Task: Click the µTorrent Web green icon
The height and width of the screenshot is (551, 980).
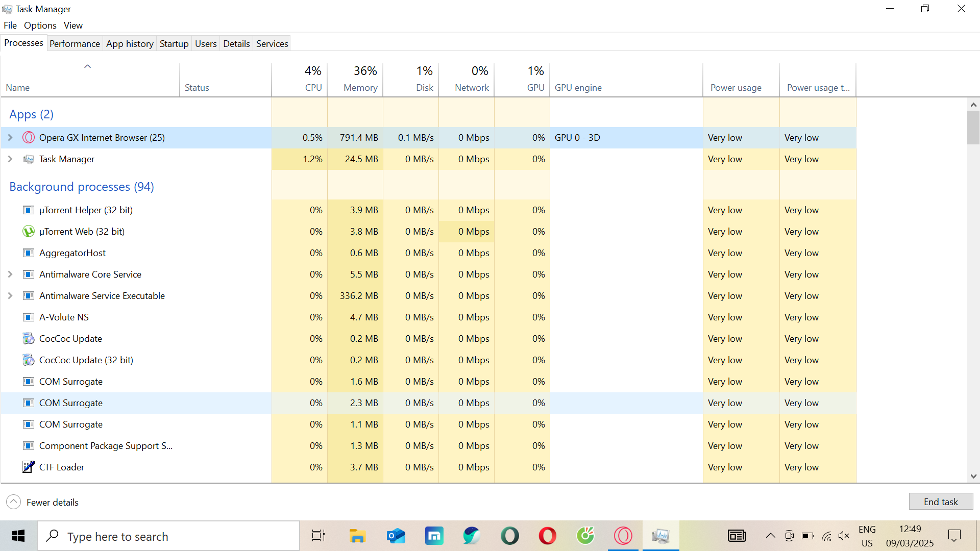Action: tap(29, 232)
